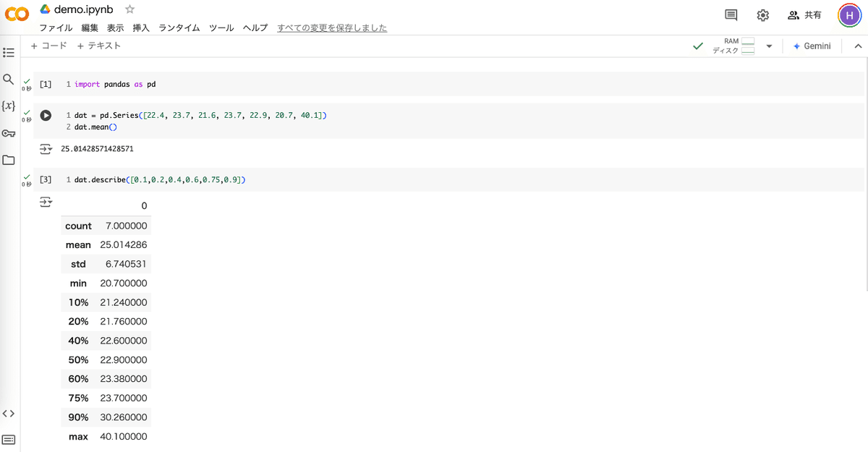868x452 pixels.
Task: Run the dat.mean code cell
Action: pos(46,115)
